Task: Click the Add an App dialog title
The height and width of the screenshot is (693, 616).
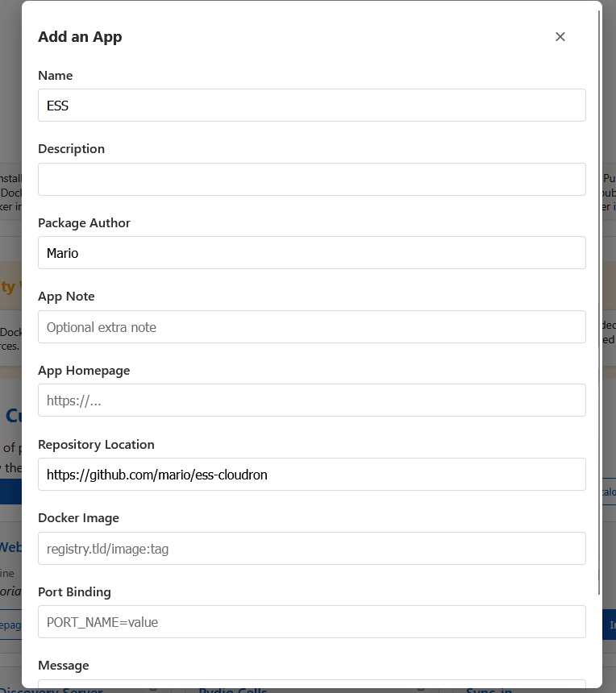Action: (80, 37)
